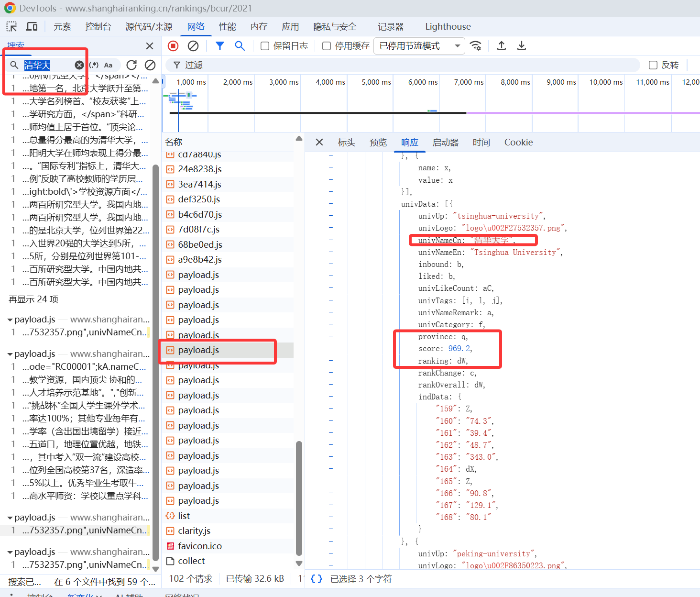Clear the search text field
Image resolution: width=700 pixels, height=597 pixels.
click(x=79, y=65)
